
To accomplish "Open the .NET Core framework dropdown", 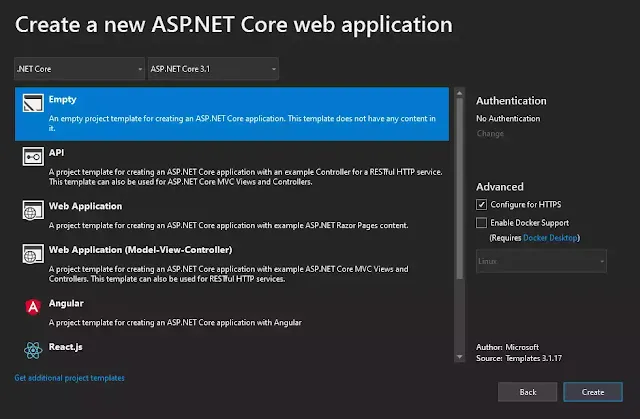I will click(x=80, y=69).
